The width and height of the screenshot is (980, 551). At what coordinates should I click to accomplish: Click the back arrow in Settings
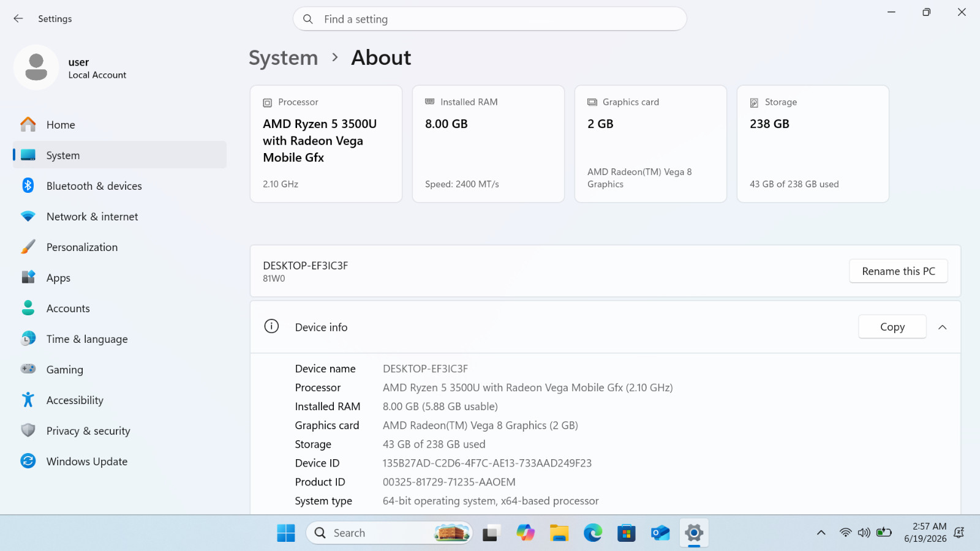[x=18, y=18]
